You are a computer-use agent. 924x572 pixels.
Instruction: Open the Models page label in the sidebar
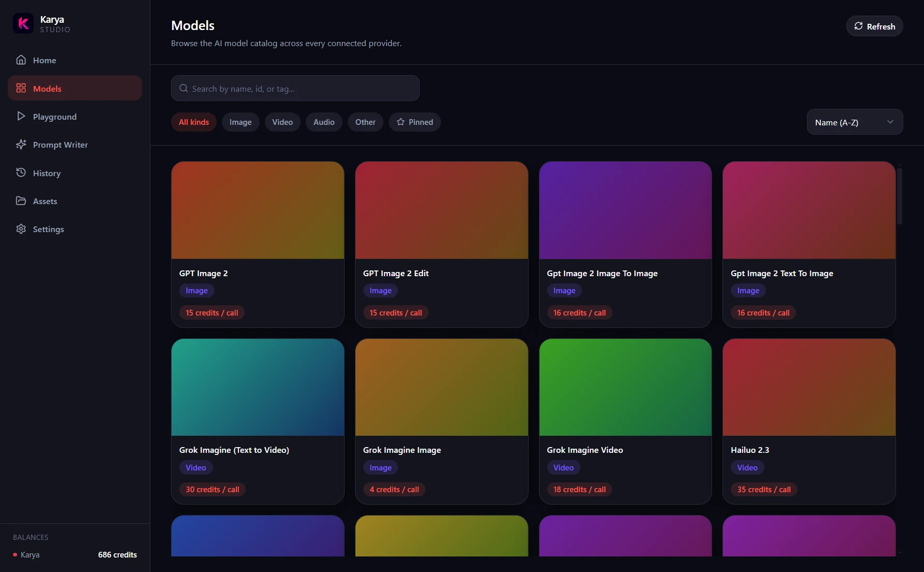[47, 89]
